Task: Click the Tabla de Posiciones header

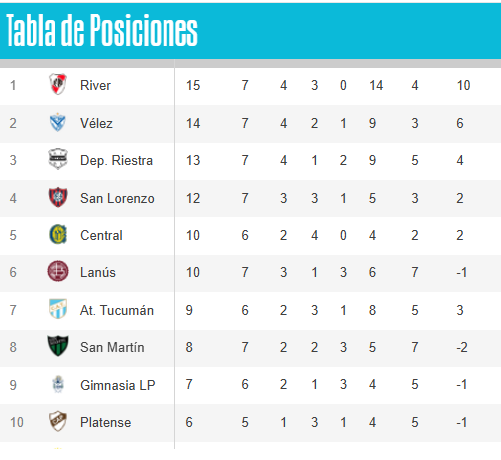Action: (102, 31)
